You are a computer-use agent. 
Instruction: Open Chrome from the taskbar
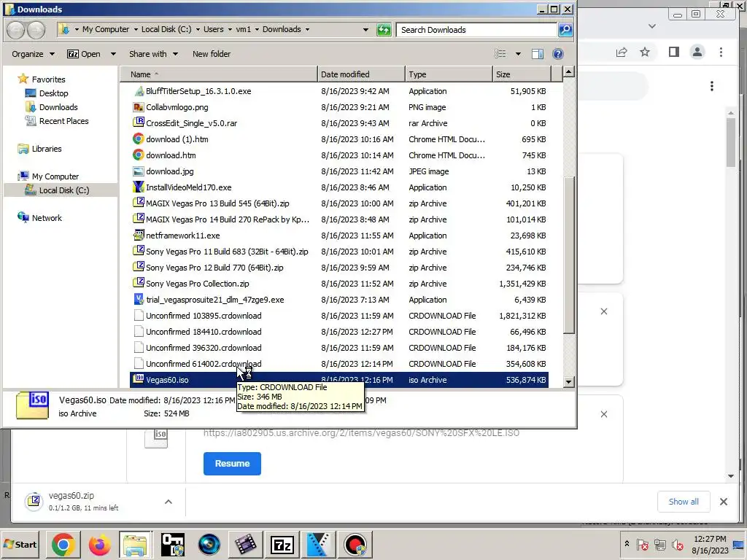coord(63,545)
